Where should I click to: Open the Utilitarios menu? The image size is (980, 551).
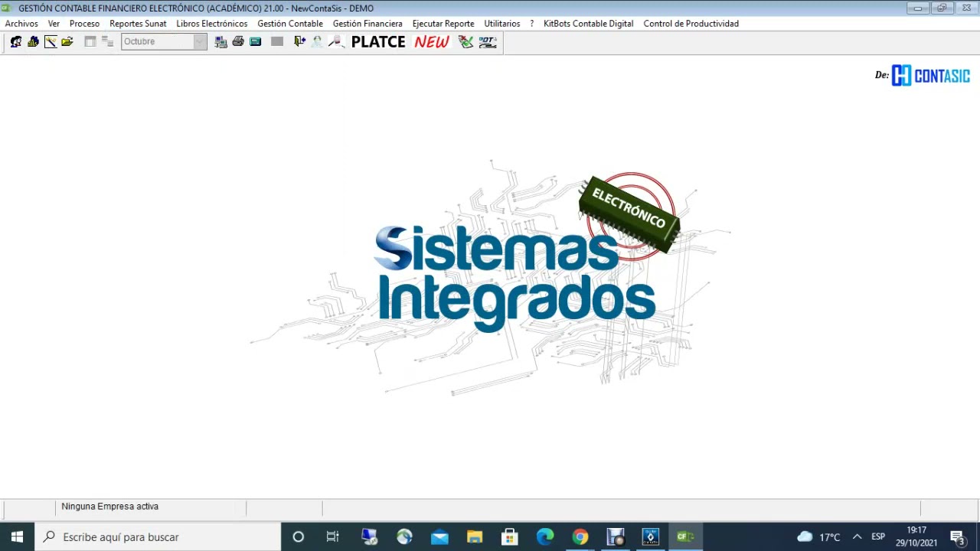(x=502, y=24)
